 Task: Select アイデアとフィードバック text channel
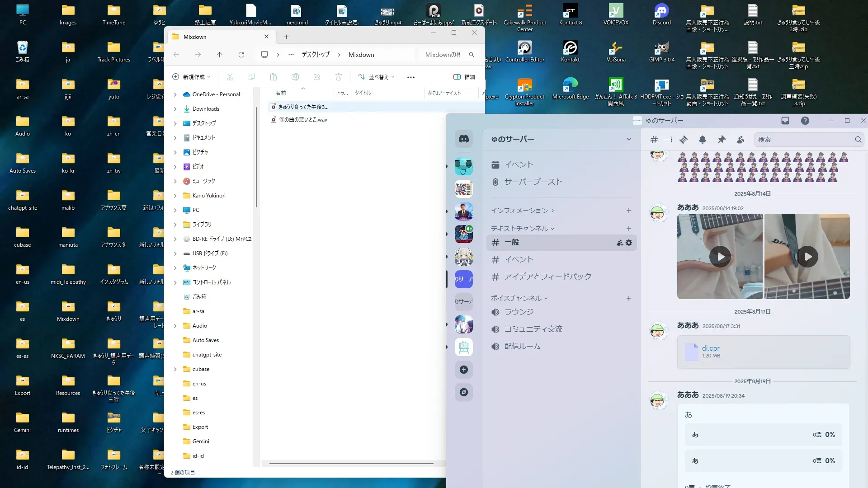click(x=547, y=277)
